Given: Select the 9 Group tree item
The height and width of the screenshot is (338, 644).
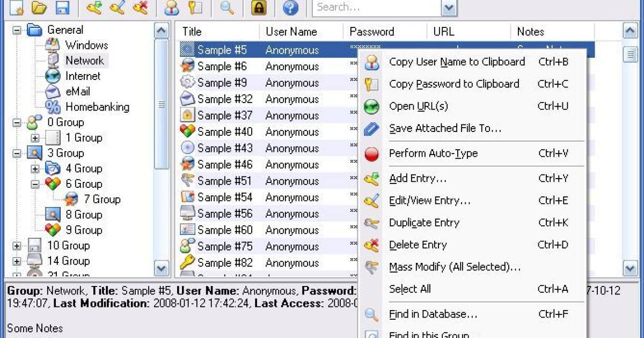Looking at the screenshot, I should coord(84,230).
